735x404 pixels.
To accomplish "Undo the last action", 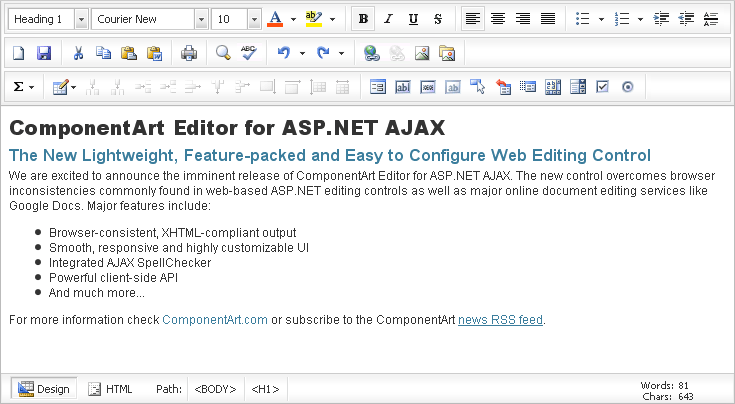I will tap(284, 53).
